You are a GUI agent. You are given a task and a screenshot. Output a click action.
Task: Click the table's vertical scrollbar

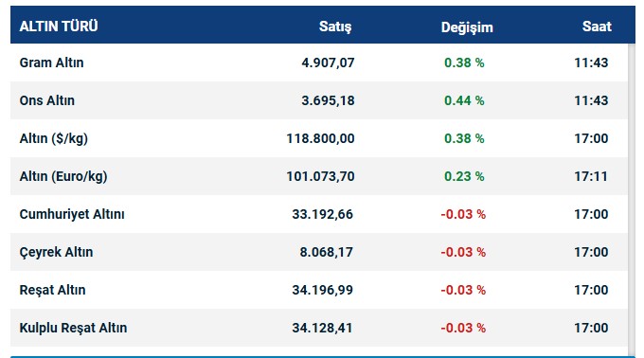632,195
